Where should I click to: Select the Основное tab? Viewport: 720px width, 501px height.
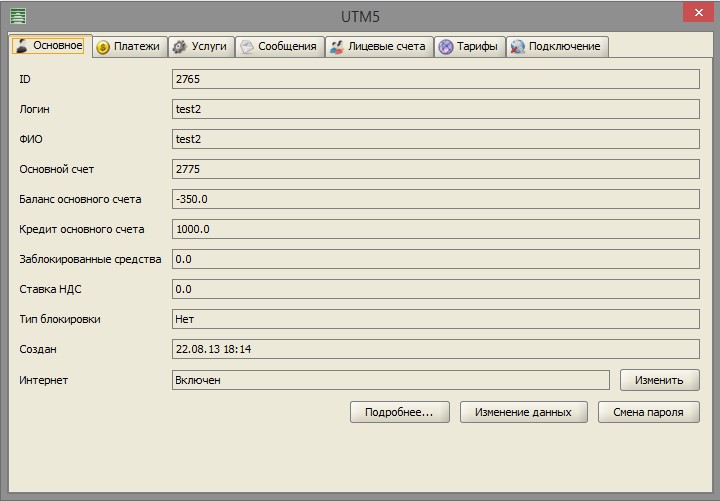click(51, 45)
